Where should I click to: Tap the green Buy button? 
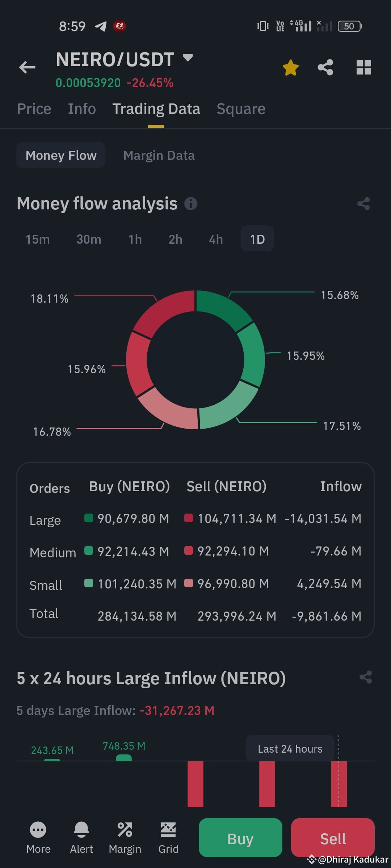pyautogui.click(x=240, y=838)
